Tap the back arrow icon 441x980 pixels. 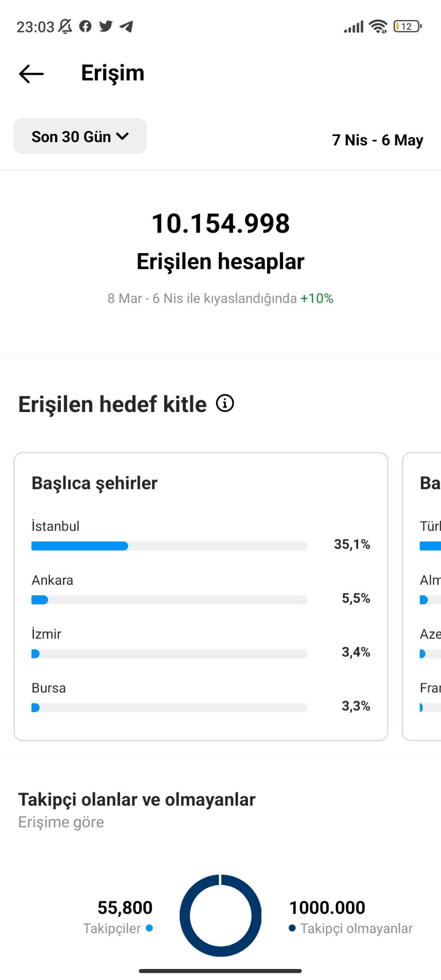pos(32,74)
